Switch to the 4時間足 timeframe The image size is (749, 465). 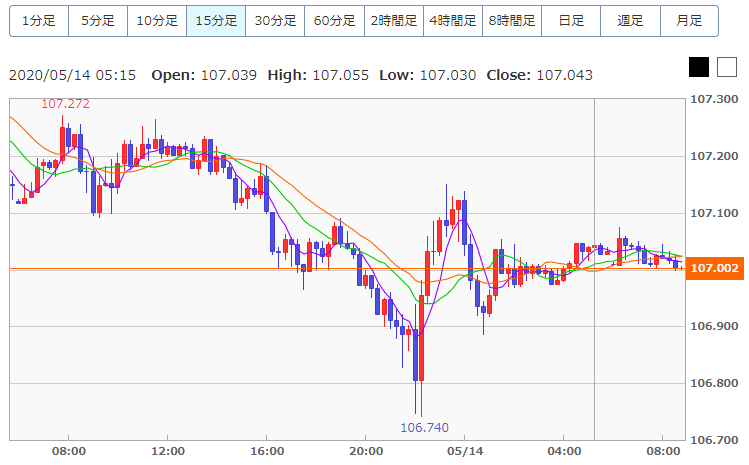453,21
